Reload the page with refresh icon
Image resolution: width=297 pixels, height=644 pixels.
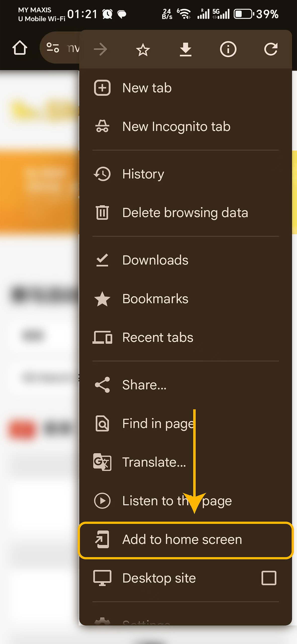click(271, 49)
